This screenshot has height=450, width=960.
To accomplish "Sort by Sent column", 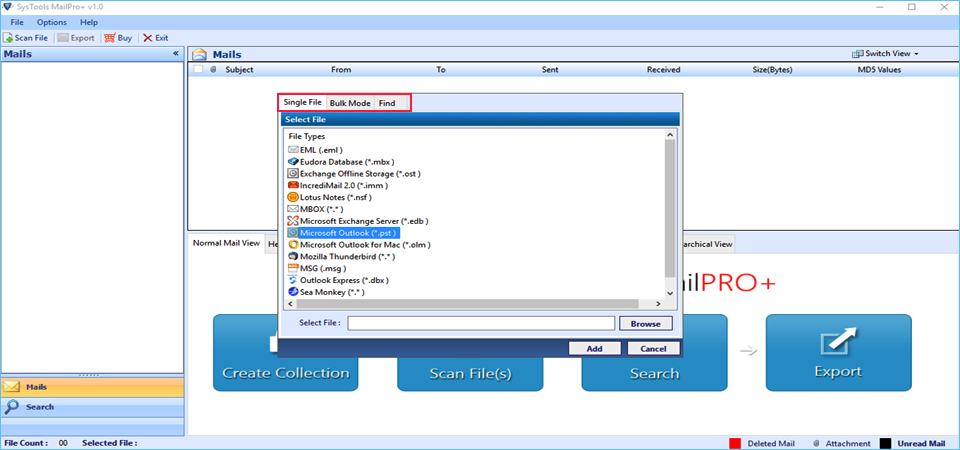I will pyautogui.click(x=550, y=70).
